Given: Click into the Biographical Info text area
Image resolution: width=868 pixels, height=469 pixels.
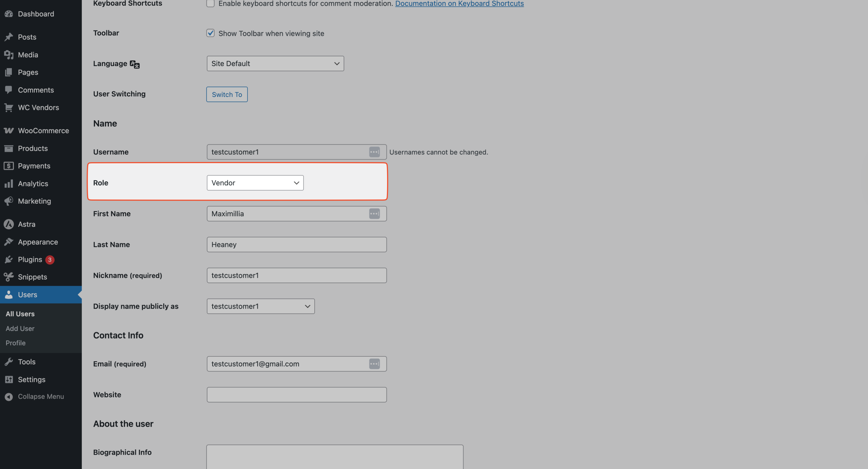Looking at the screenshot, I should (335, 457).
